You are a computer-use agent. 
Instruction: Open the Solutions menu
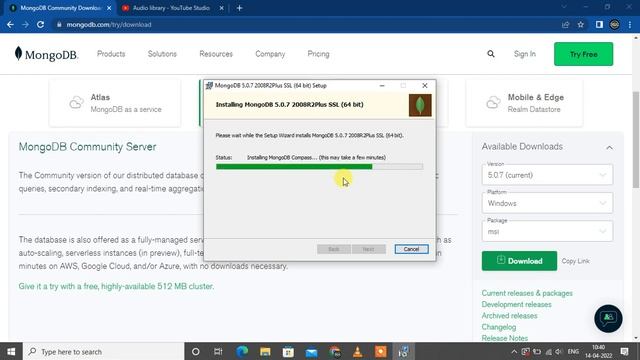click(x=162, y=54)
